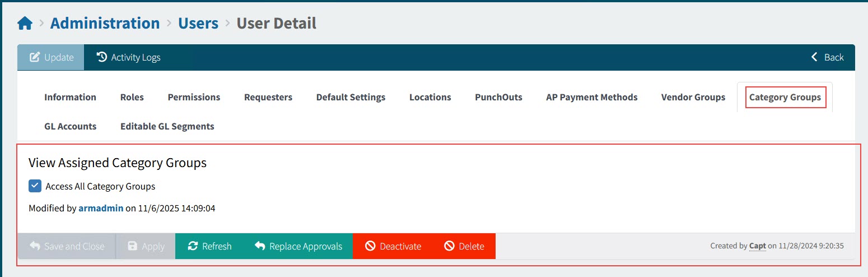Go to Users in breadcrumb
Screen dimensions: 868x277
click(198, 24)
